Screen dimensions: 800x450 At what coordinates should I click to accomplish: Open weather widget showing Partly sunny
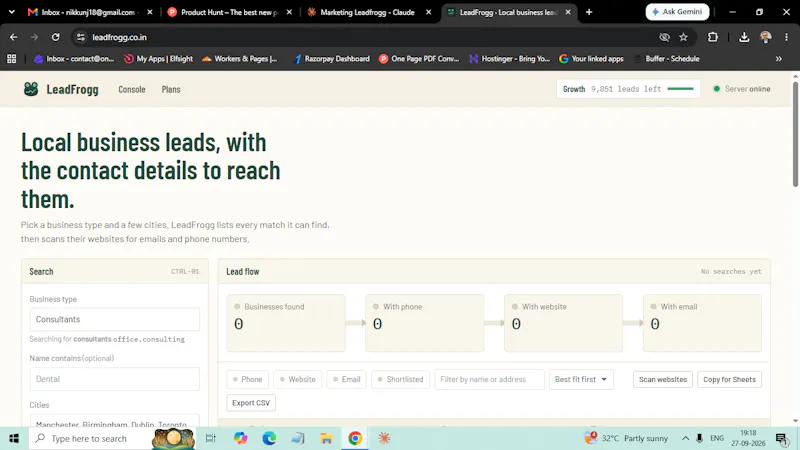pos(626,438)
